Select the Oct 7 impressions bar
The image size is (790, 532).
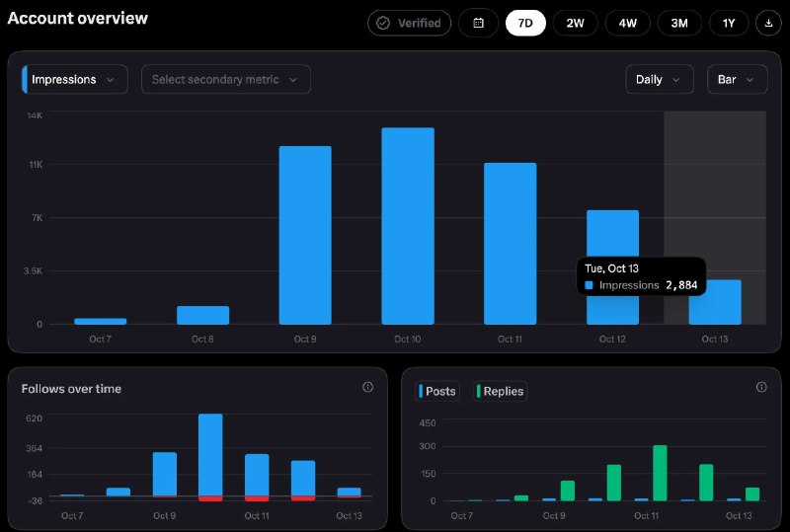(x=101, y=321)
